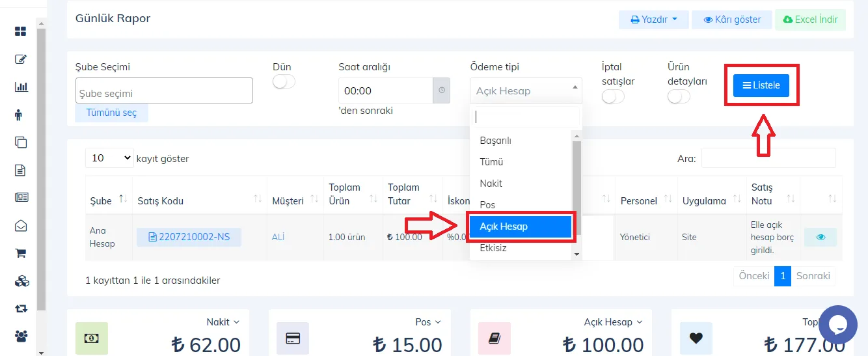View sale details with eye button
The height and width of the screenshot is (356, 868).
pyautogui.click(x=821, y=237)
